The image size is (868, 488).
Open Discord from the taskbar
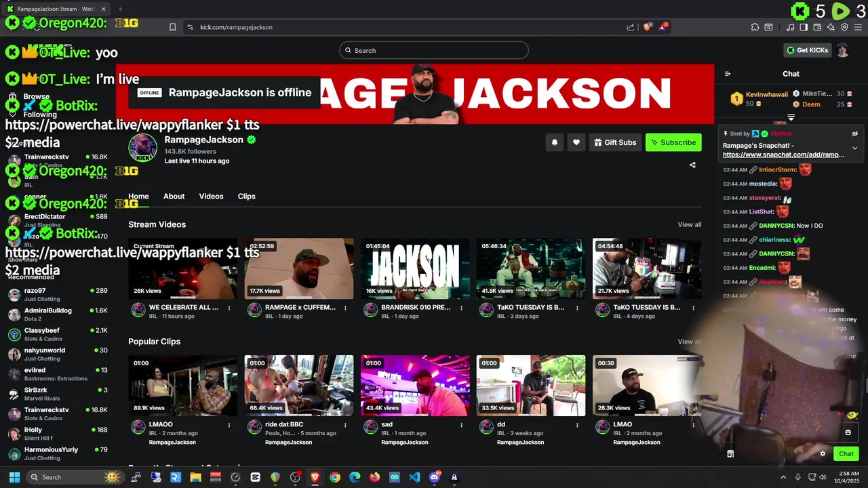435,477
